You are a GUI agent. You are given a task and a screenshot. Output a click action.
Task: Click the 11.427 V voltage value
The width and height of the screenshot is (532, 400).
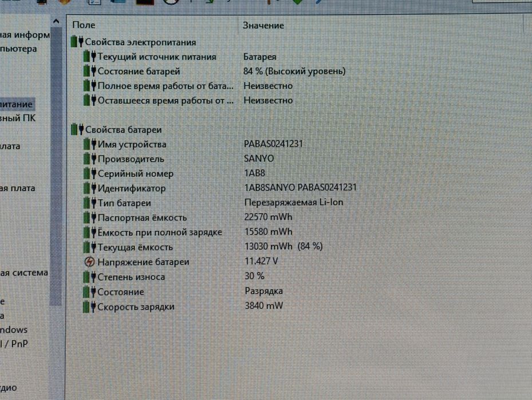tap(261, 261)
